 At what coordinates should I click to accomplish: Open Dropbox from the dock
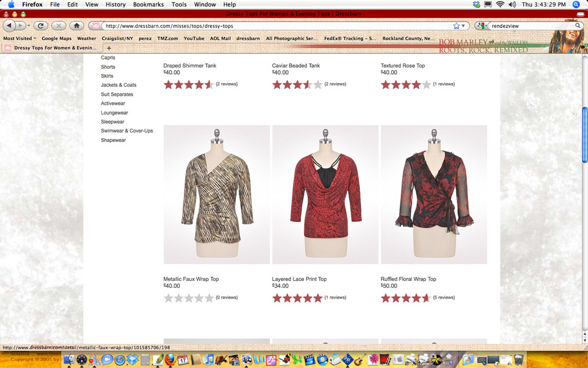[132, 359]
